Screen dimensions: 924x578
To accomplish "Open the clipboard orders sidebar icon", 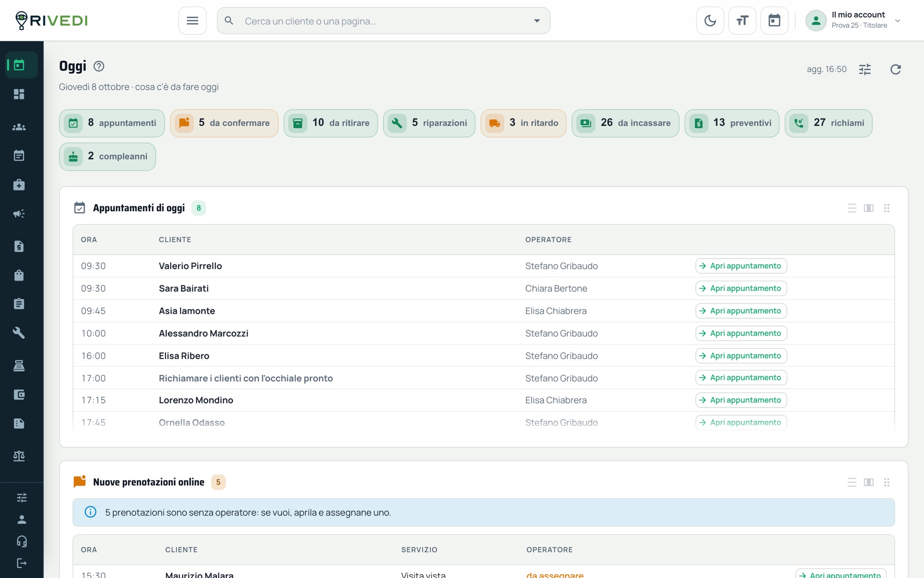I will [x=19, y=304].
